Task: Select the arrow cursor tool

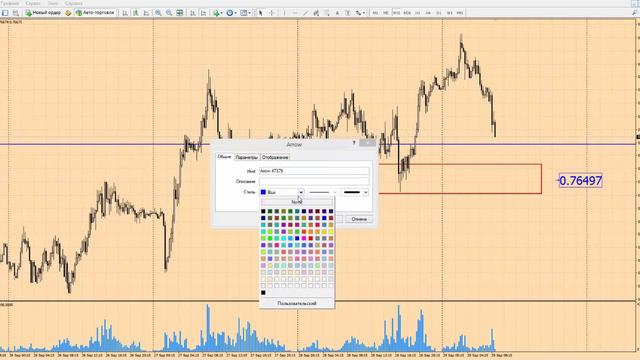Action: (x=260, y=13)
